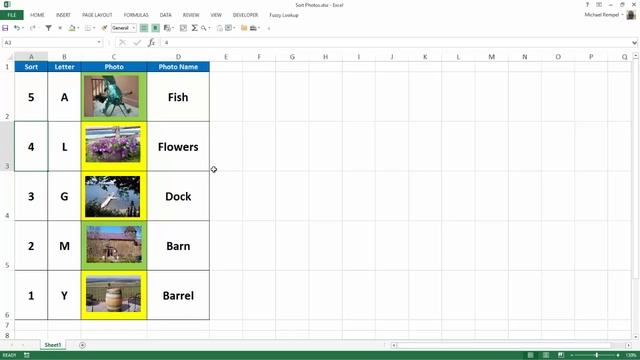Click the paste clipboard toolbar icon

pos(220,28)
